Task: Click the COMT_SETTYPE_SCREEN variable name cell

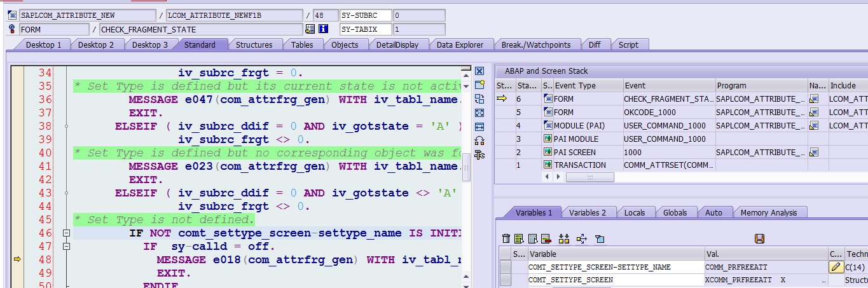Action: [x=616, y=280]
